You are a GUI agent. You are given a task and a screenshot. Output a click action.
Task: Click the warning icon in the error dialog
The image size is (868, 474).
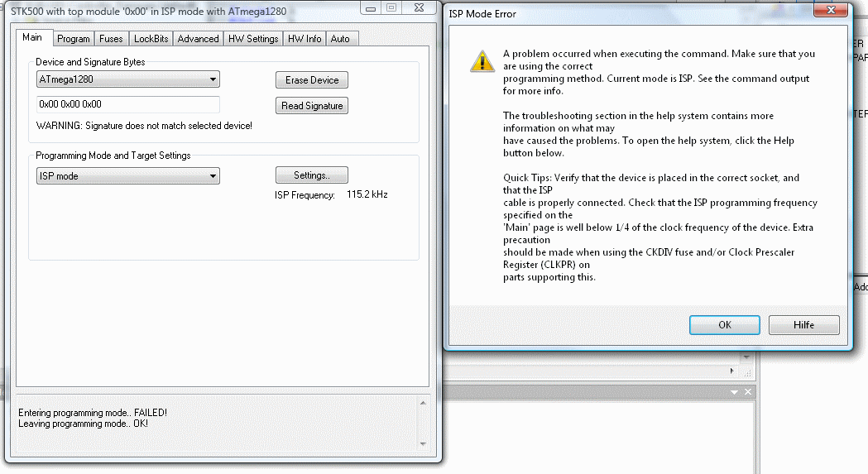click(482, 61)
